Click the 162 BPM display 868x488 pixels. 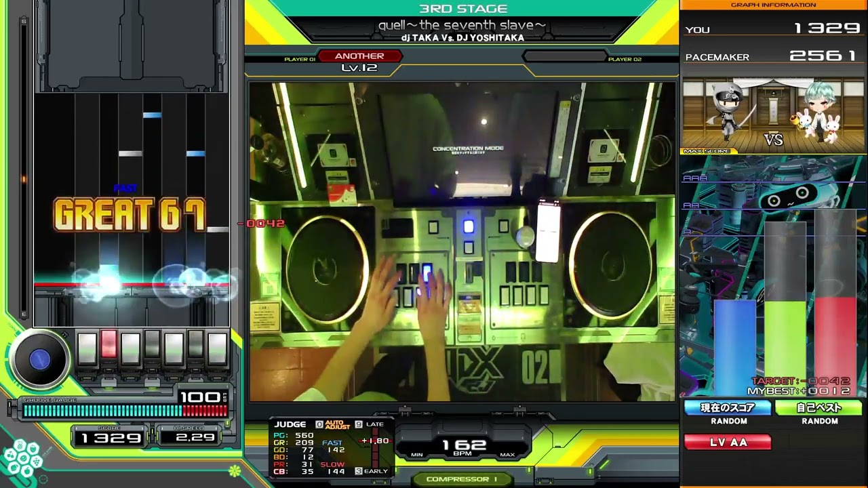coord(464,445)
